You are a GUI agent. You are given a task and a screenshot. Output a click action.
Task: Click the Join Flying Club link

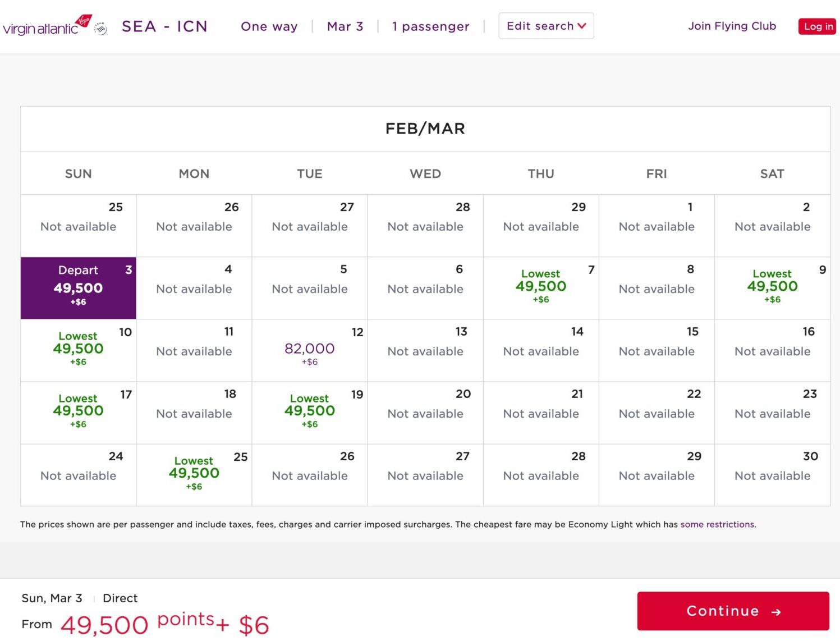tap(732, 26)
